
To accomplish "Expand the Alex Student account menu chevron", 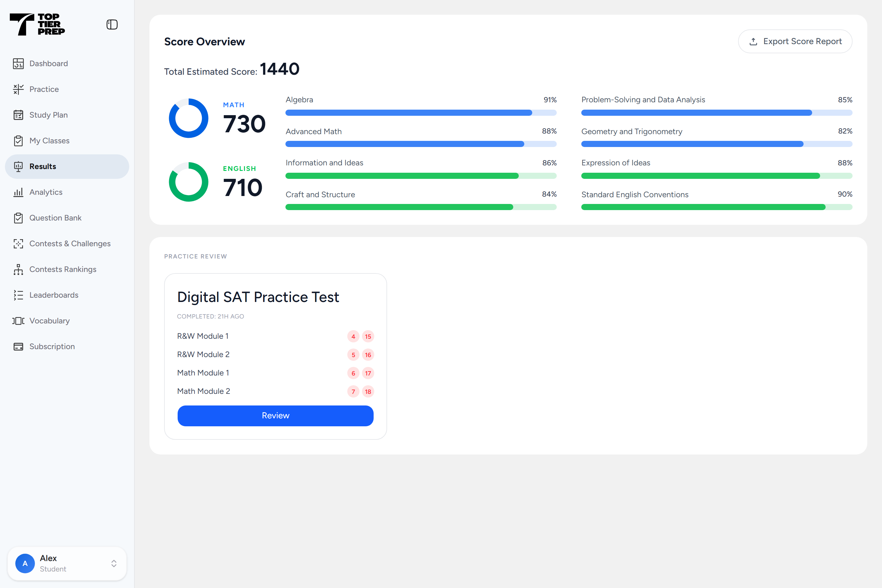I will point(114,563).
